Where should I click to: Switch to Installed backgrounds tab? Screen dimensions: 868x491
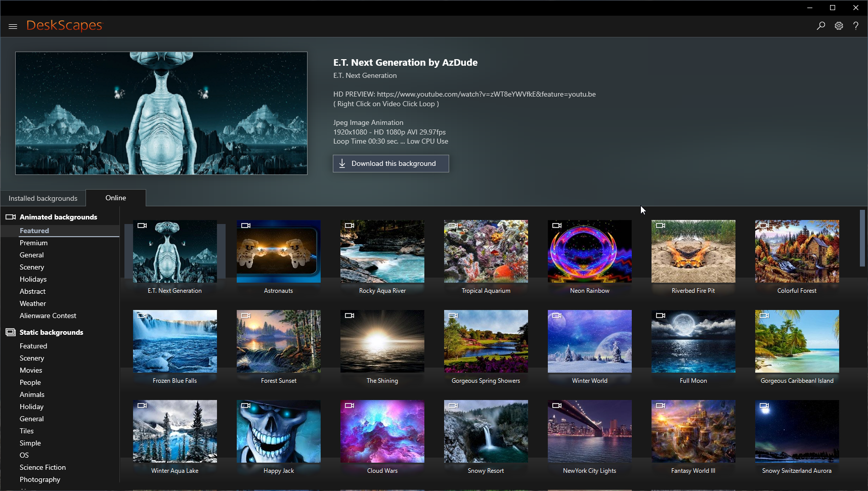43,198
